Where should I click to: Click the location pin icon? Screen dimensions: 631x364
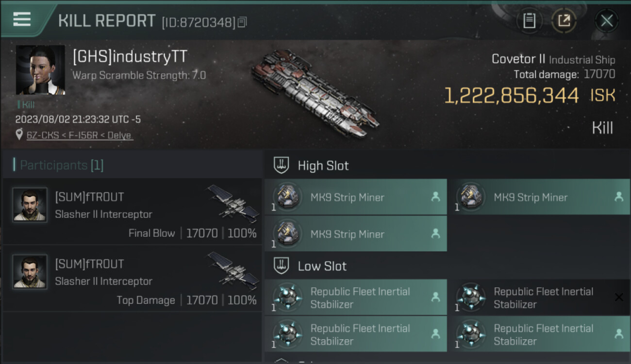[19, 135]
